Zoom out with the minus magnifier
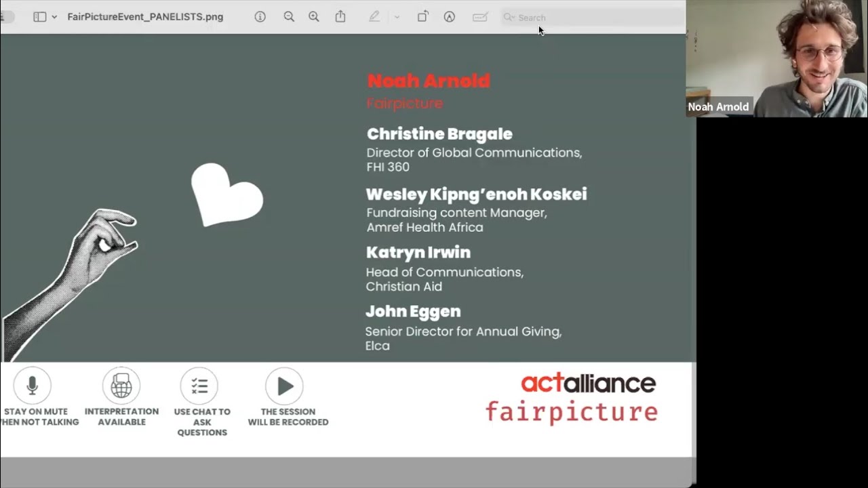 tap(289, 17)
